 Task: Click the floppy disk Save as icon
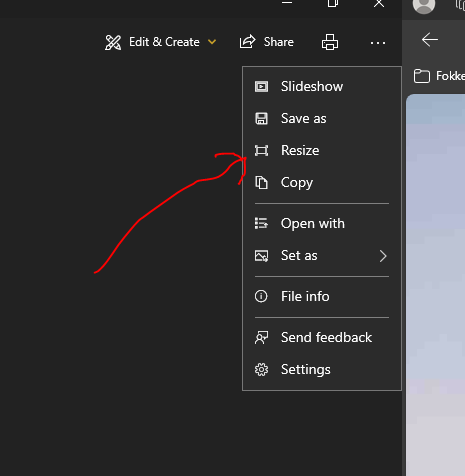(x=261, y=119)
